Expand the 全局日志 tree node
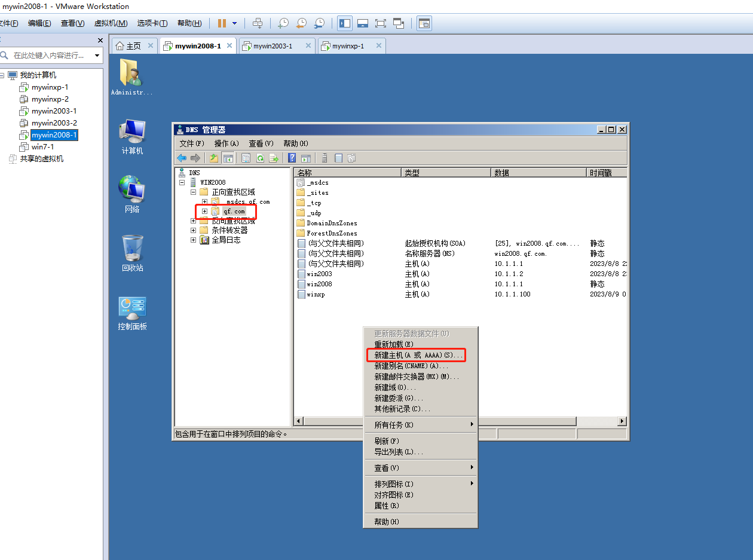 [x=193, y=240]
